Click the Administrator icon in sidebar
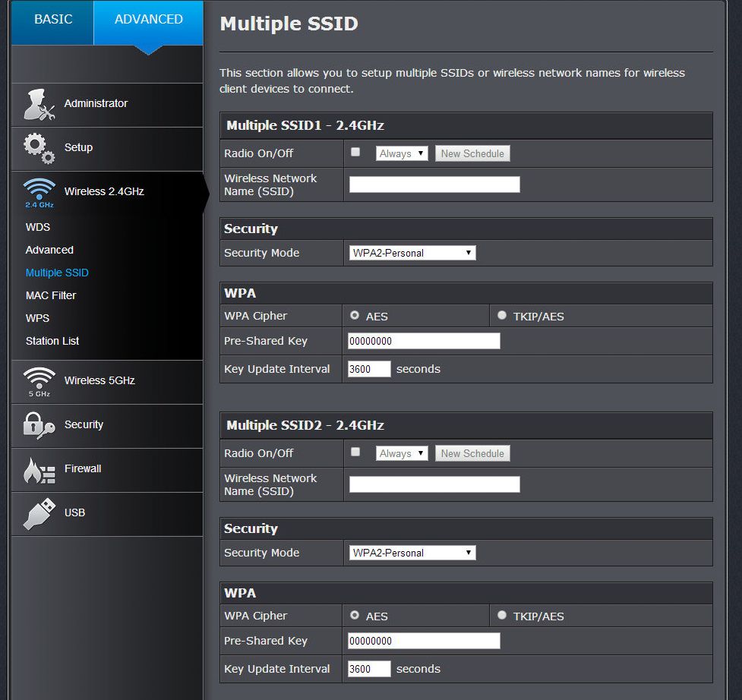This screenshot has width=742, height=700. tap(39, 105)
